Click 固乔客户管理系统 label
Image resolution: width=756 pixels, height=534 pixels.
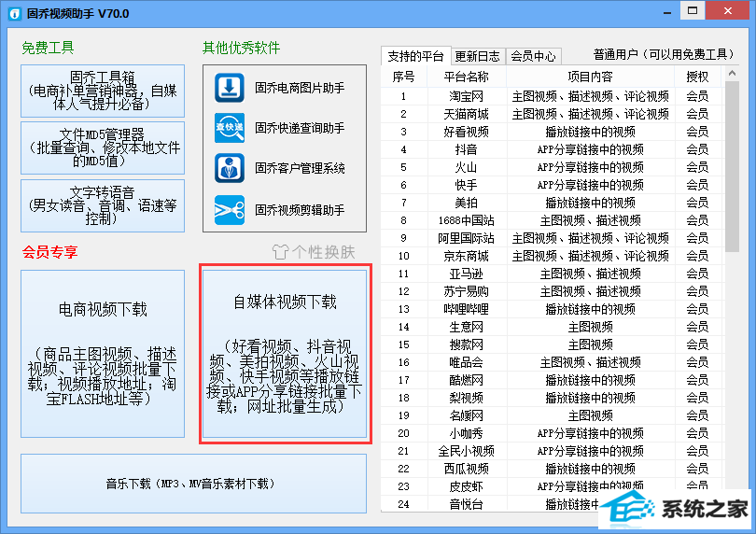point(300,168)
